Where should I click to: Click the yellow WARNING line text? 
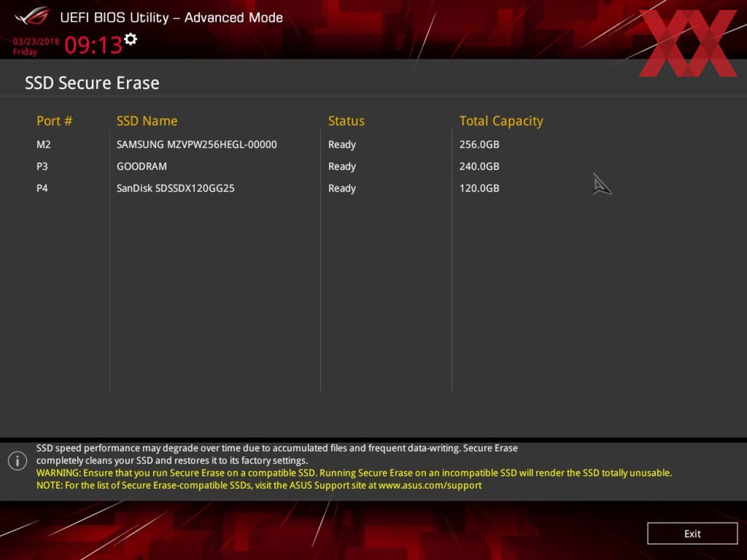click(x=354, y=473)
